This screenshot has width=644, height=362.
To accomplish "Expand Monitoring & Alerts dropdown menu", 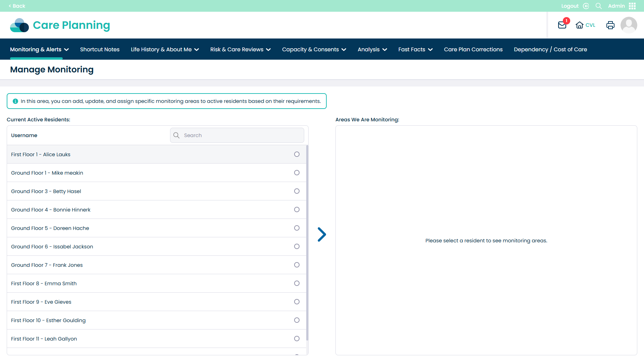I will [39, 49].
